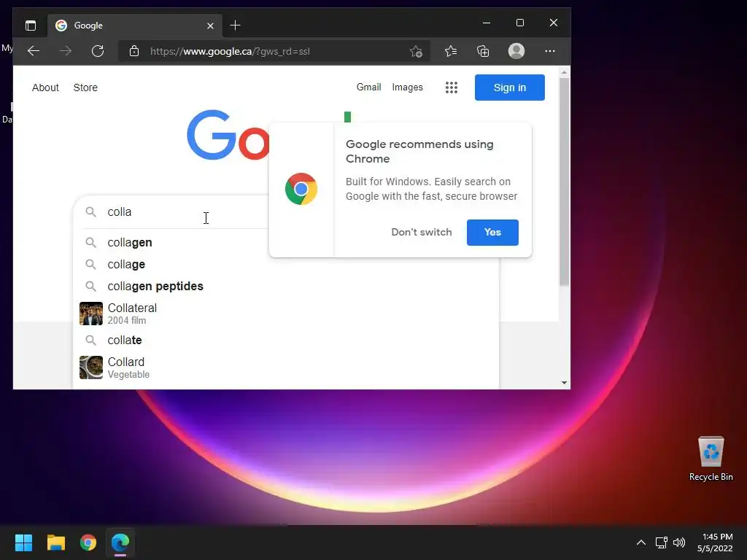Click the scrollbar down arrow

(x=564, y=383)
